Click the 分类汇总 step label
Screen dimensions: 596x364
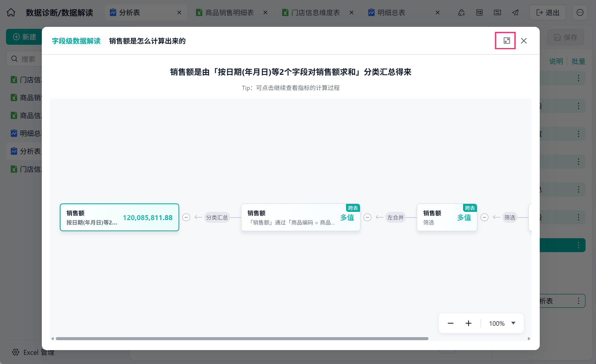click(x=217, y=217)
